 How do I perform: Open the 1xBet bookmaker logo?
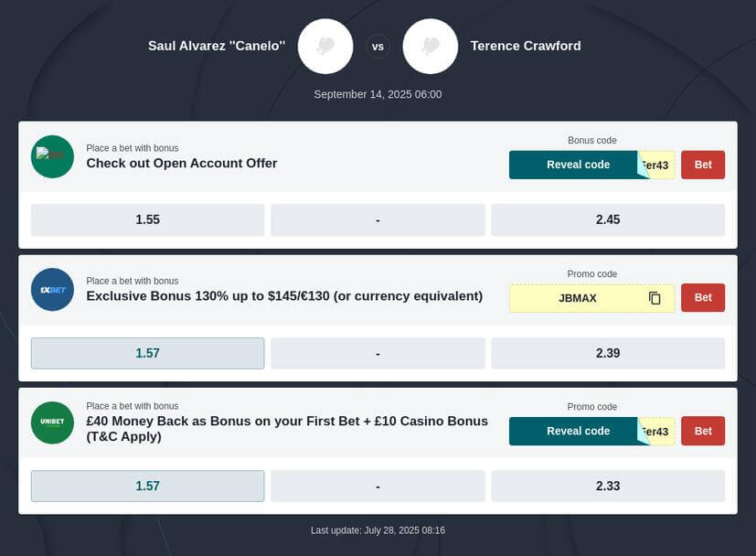pos(52,289)
